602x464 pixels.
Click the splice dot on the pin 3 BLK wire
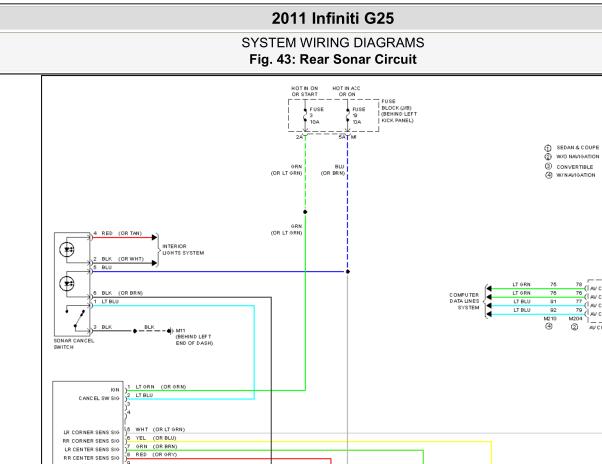tap(135, 331)
